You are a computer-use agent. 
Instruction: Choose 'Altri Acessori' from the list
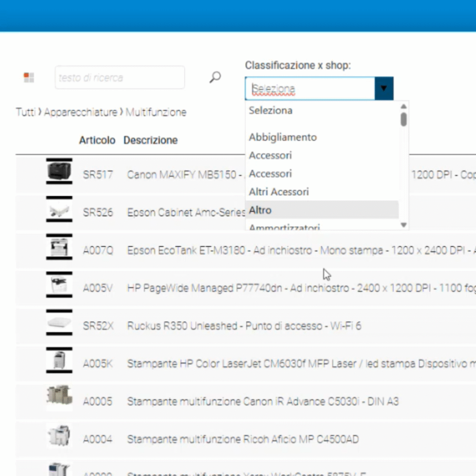tap(322, 192)
